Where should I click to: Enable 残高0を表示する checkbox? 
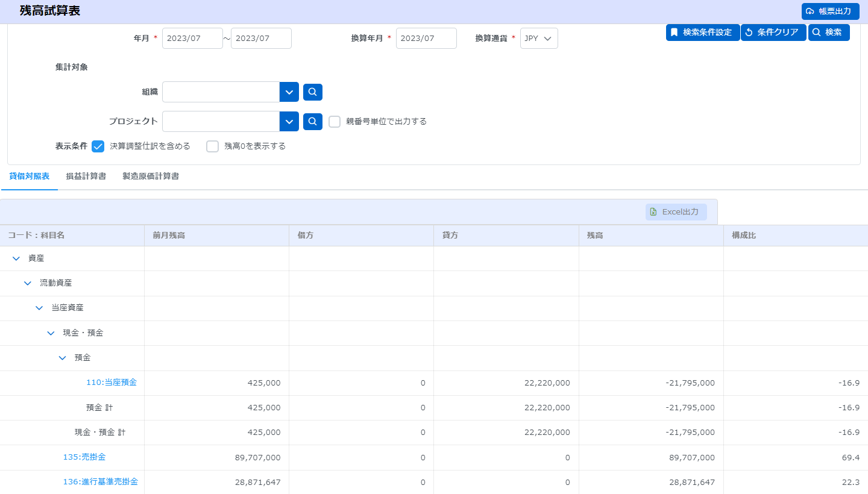212,146
